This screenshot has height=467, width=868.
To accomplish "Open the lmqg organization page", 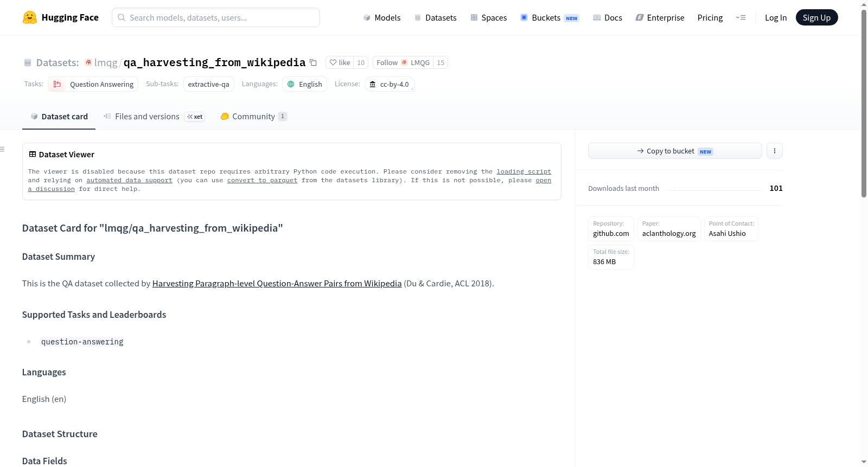I will pyautogui.click(x=106, y=62).
